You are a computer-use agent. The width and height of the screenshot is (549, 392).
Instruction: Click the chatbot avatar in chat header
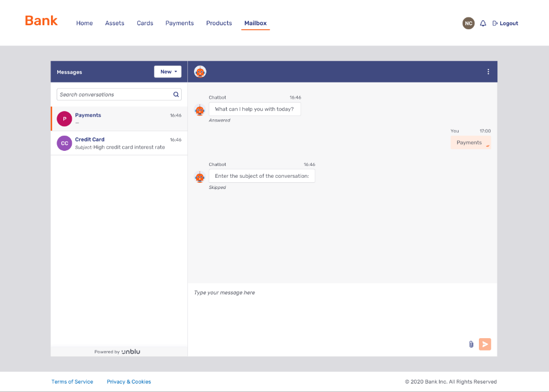tap(200, 71)
